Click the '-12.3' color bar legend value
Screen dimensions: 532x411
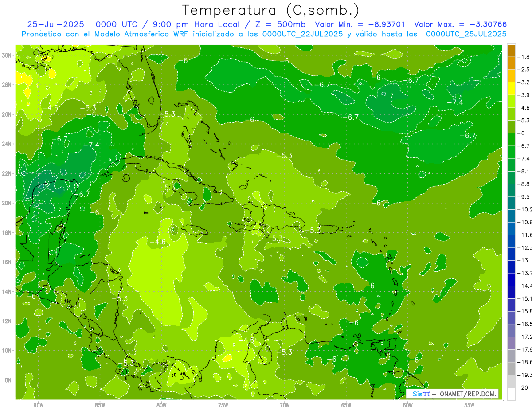click(524, 247)
